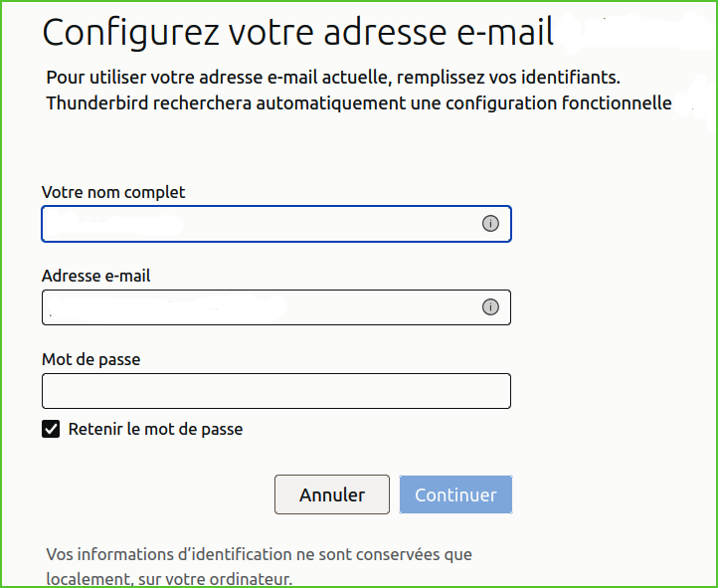
Task: Click the Annuler button
Action: [332, 494]
